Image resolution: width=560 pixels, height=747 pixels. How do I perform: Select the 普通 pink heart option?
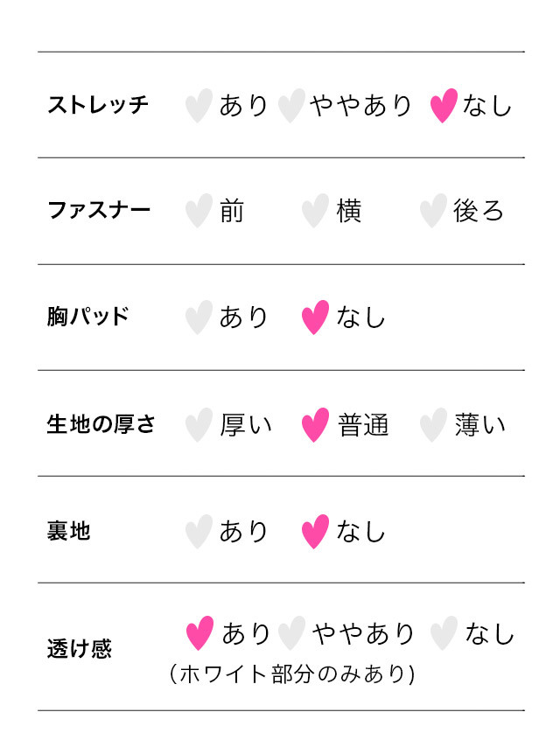pos(315,425)
